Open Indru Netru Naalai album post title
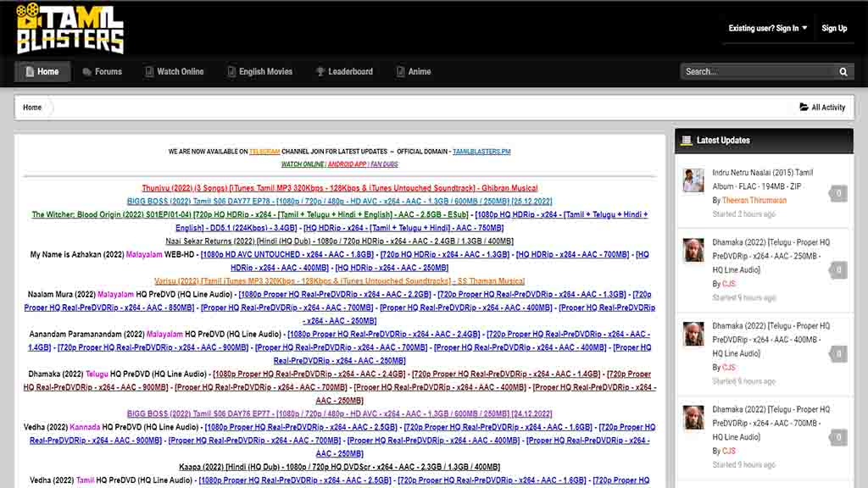Screen dimensions: 868x488 point(763,180)
